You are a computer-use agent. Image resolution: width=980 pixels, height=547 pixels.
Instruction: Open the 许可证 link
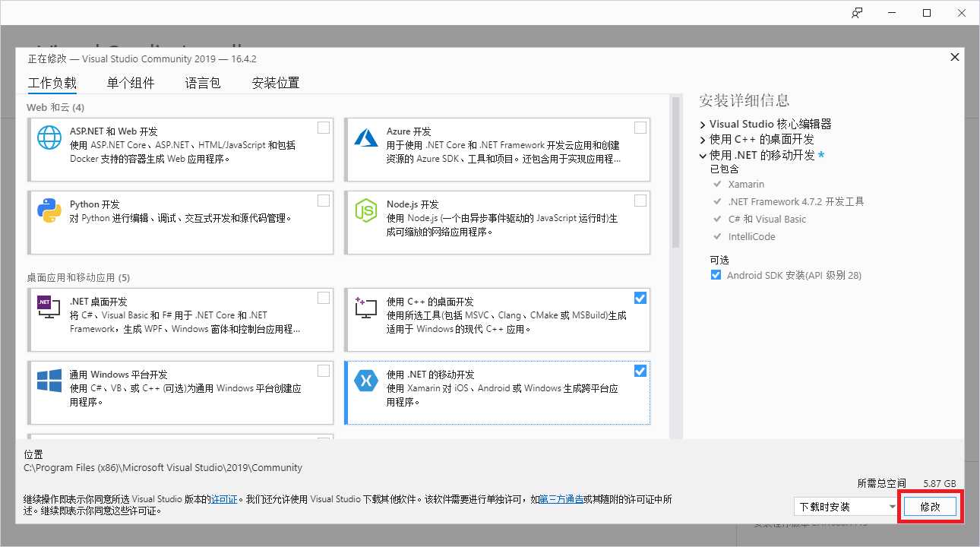point(224,499)
